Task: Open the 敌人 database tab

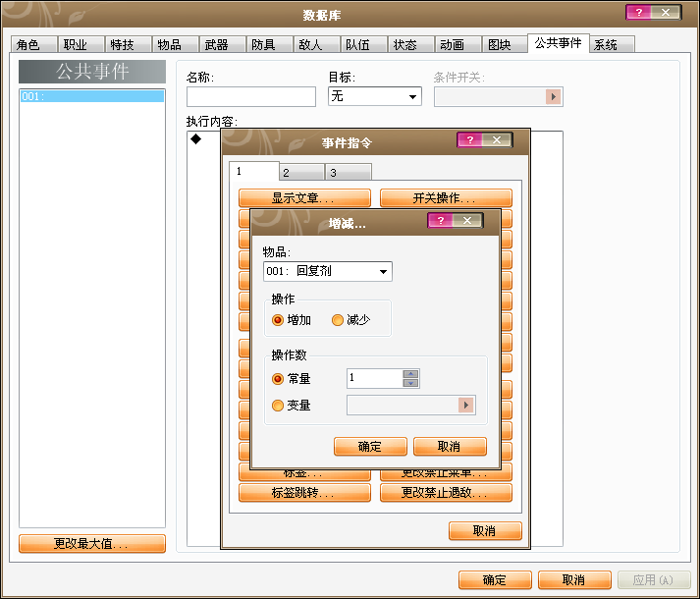Action: point(316,44)
